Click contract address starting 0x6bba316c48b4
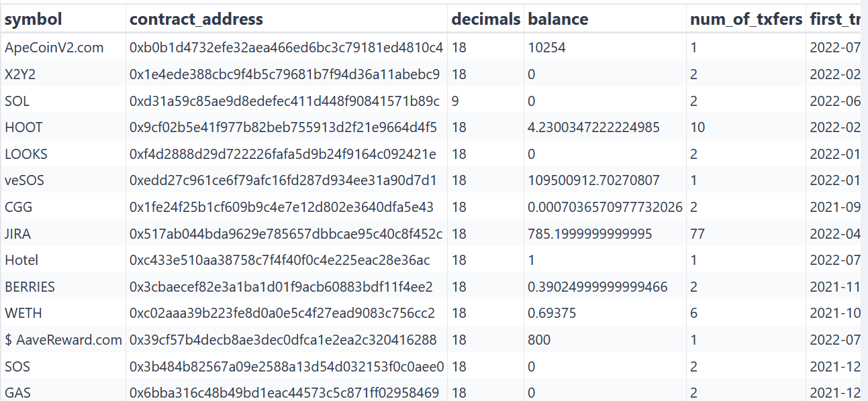 [285, 393]
